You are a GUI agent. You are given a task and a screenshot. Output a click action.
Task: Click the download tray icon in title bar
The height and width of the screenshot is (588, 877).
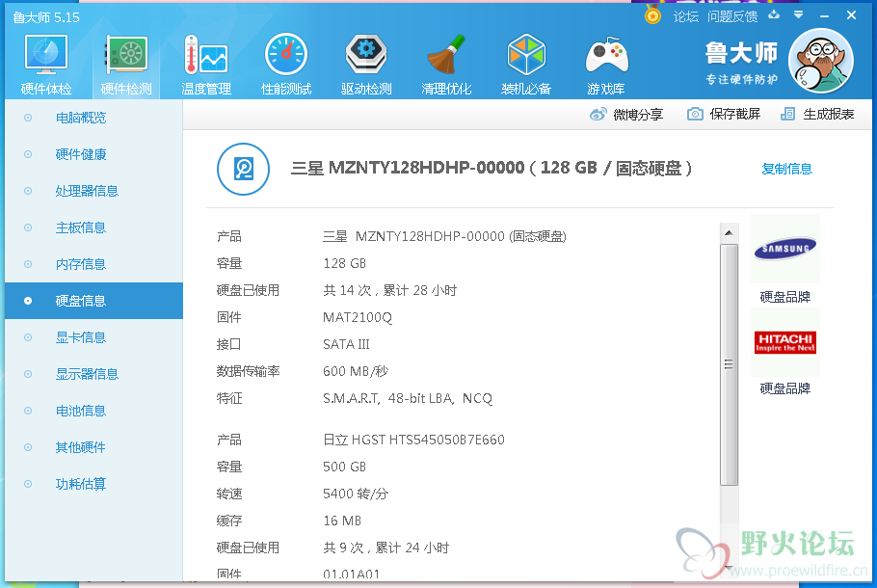pos(774,14)
